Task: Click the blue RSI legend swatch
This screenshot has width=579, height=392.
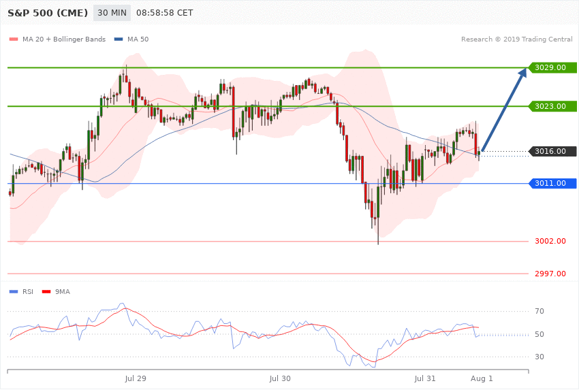Action: 14,292
